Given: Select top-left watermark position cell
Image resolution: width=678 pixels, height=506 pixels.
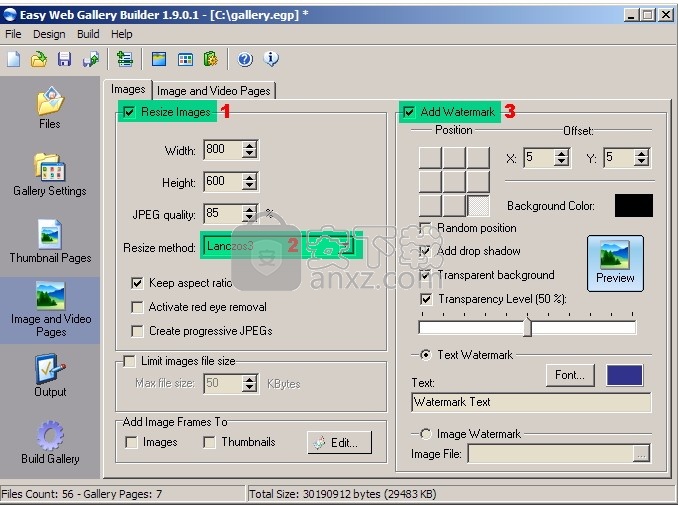Looking at the screenshot, I should [430, 158].
